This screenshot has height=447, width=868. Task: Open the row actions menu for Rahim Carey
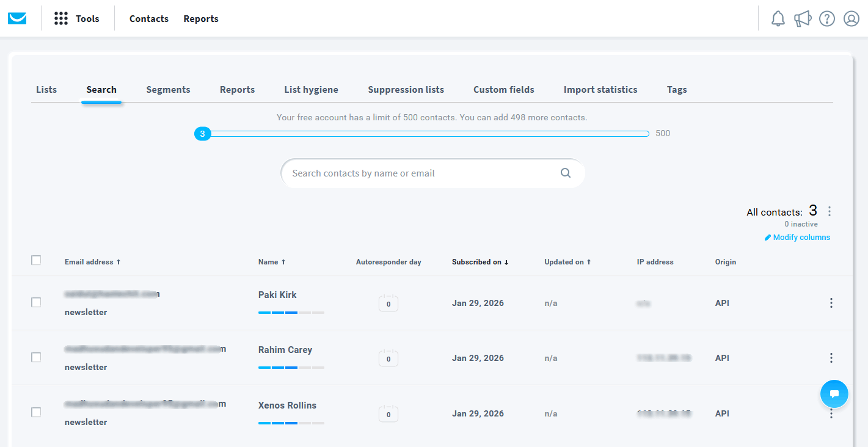coord(831,358)
